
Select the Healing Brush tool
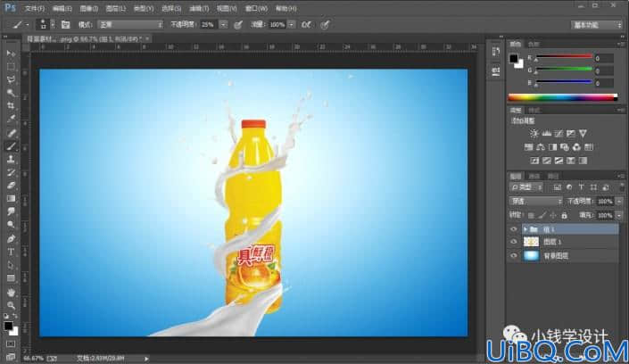coord(11,133)
